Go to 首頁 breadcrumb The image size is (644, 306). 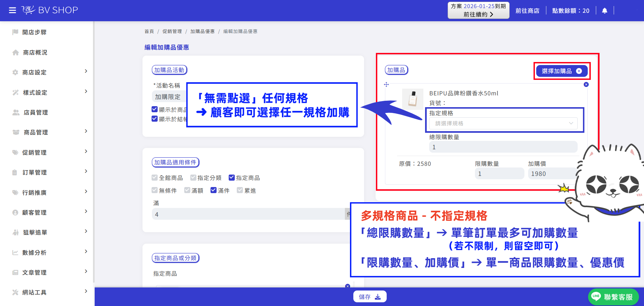[x=149, y=31]
